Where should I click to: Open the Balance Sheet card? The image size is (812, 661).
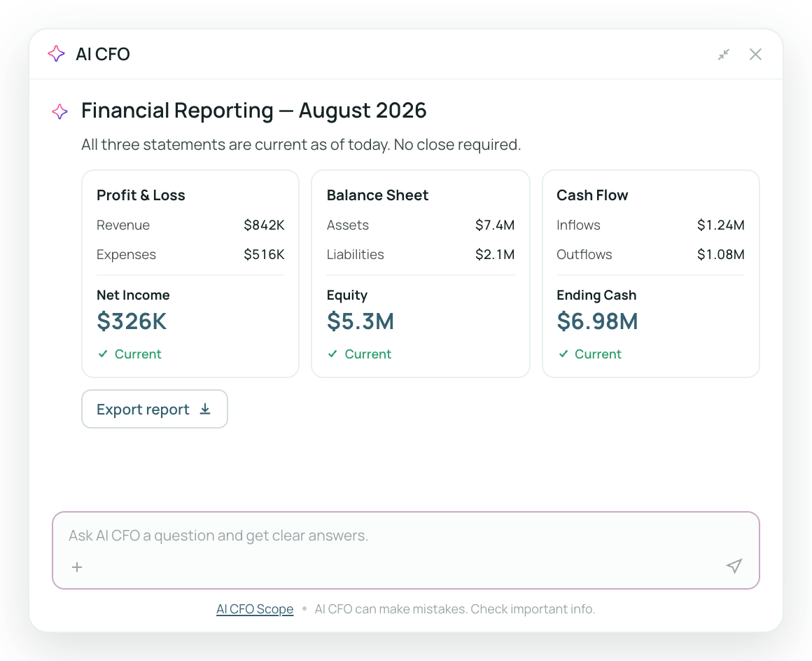(x=421, y=274)
